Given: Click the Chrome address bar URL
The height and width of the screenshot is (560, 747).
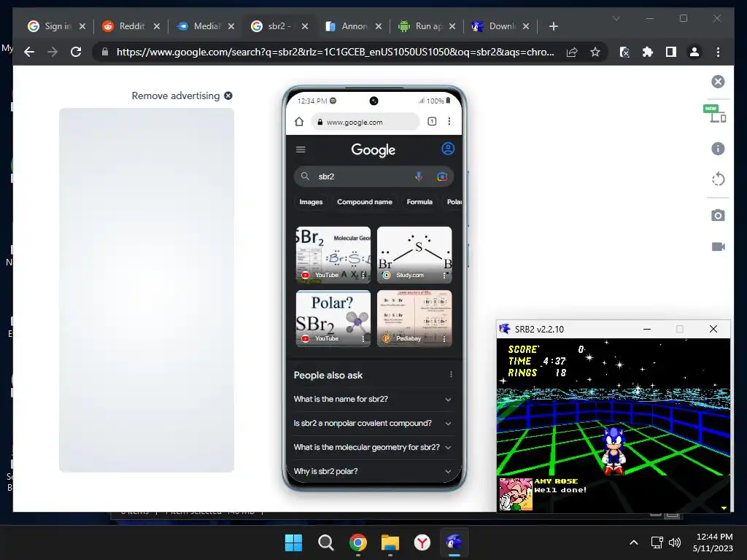Looking at the screenshot, I should (335, 52).
